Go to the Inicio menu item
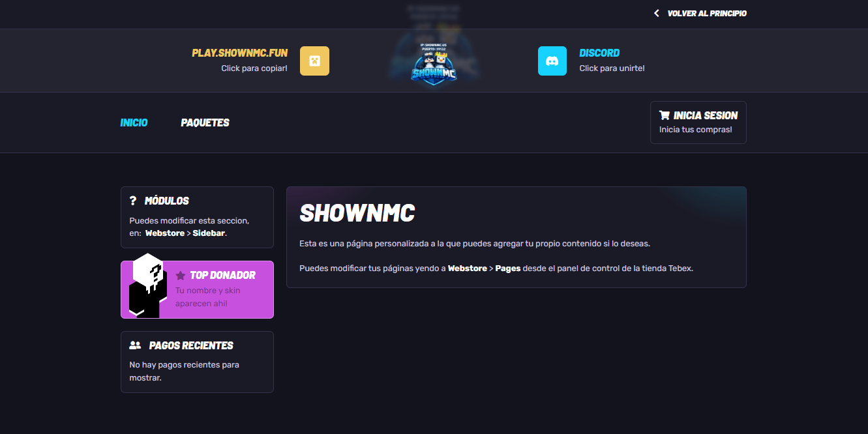Viewport: 868px width, 434px height. [134, 123]
